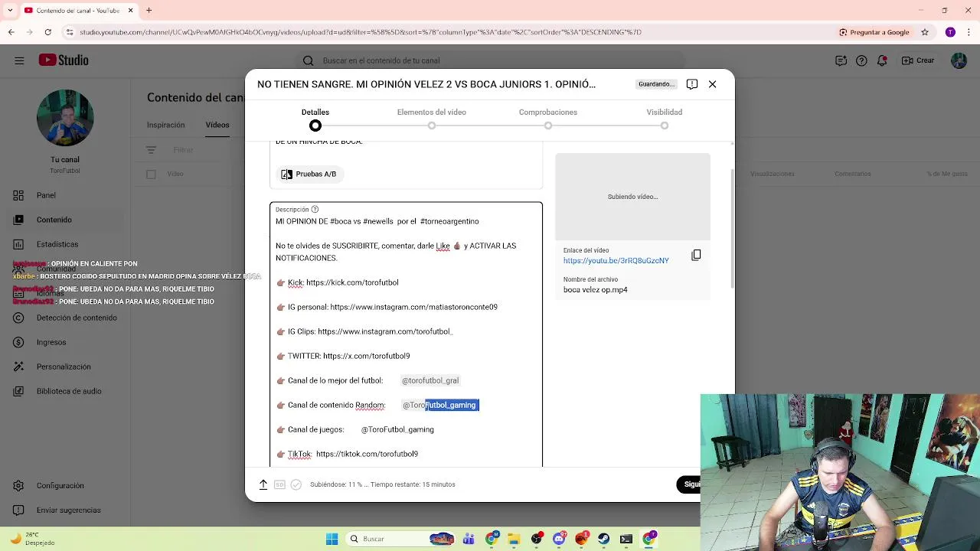Click the taskbar Buscar search box
The image size is (980, 551).
[400, 539]
